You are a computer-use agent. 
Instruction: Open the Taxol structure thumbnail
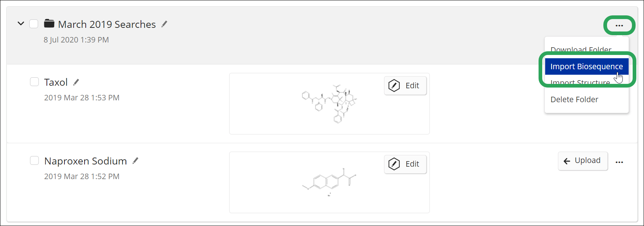tap(329, 104)
